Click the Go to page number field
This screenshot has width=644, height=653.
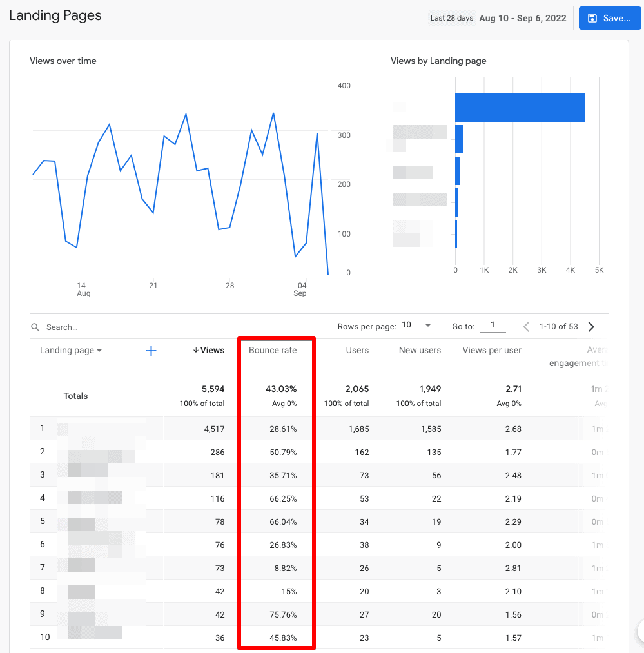tap(493, 326)
